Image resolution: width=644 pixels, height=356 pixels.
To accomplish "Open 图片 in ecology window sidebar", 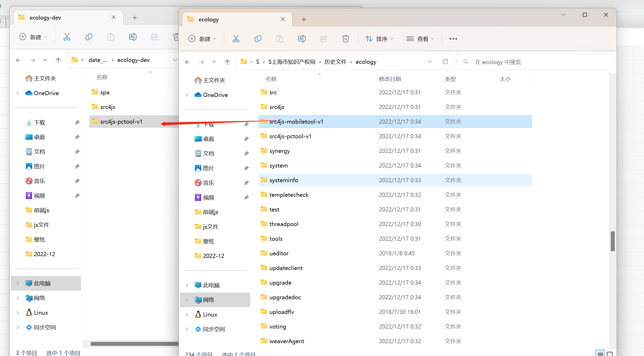I will click(x=209, y=168).
